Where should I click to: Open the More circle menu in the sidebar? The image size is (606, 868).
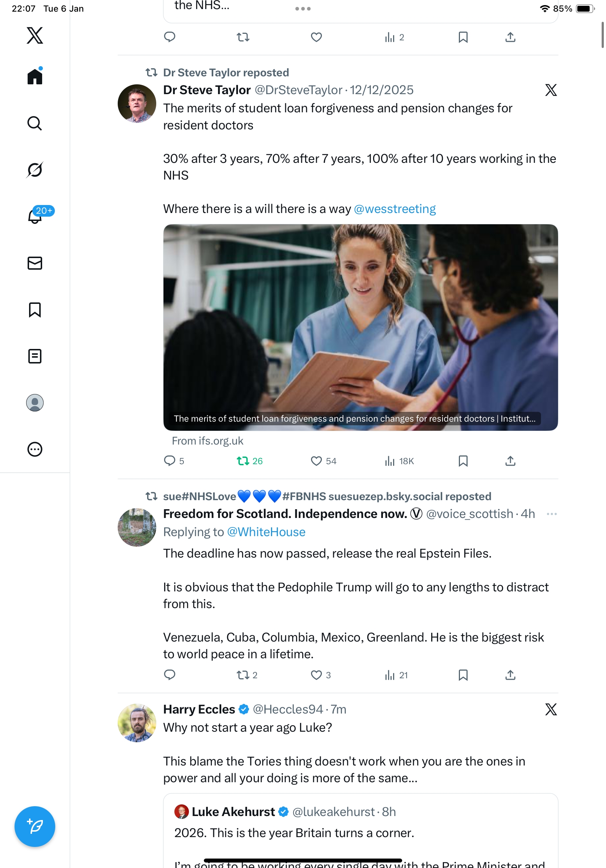pos(35,449)
